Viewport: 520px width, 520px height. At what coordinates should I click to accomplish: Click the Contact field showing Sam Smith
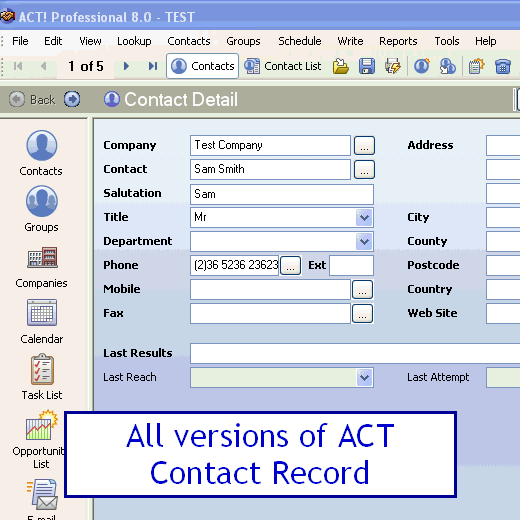tap(270, 169)
